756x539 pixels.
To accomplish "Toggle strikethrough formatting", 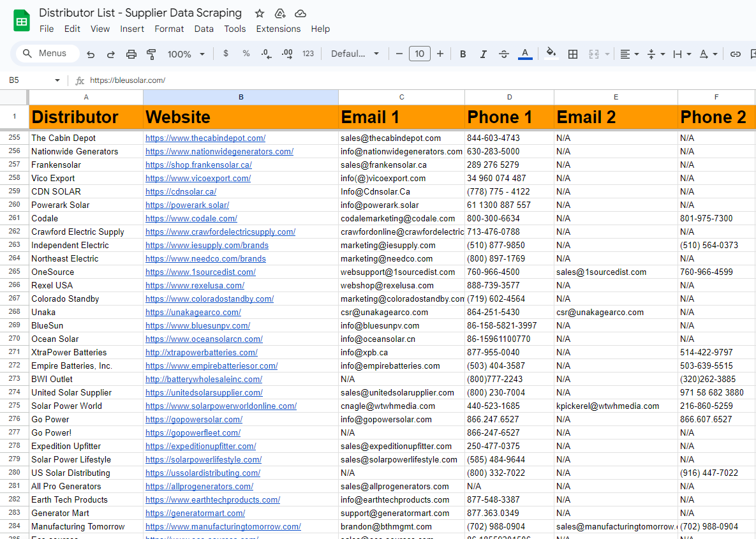I will pos(504,54).
